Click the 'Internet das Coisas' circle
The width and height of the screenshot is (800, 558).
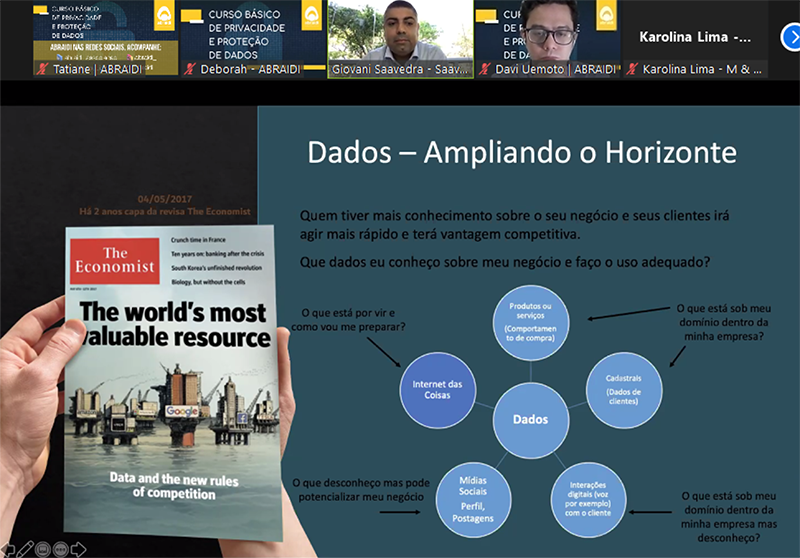tap(438, 390)
